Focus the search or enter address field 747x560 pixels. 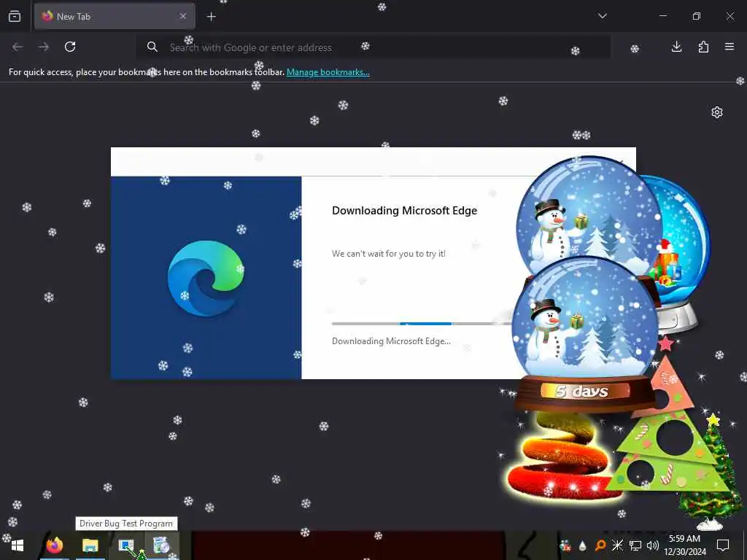point(373,47)
